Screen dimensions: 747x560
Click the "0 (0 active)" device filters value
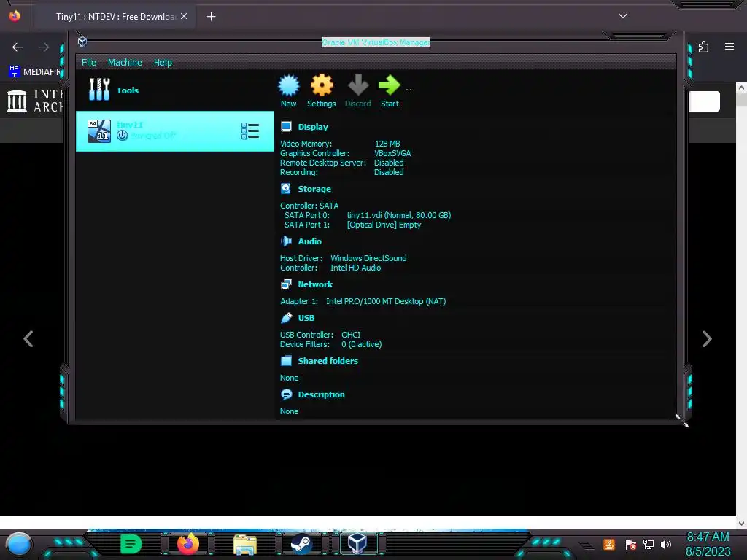pos(362,344)
